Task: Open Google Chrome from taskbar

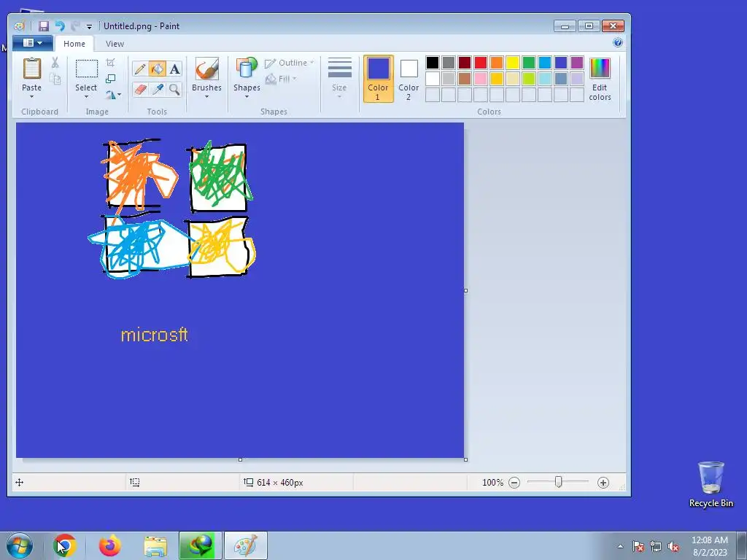Action: [x=65, y=545]
